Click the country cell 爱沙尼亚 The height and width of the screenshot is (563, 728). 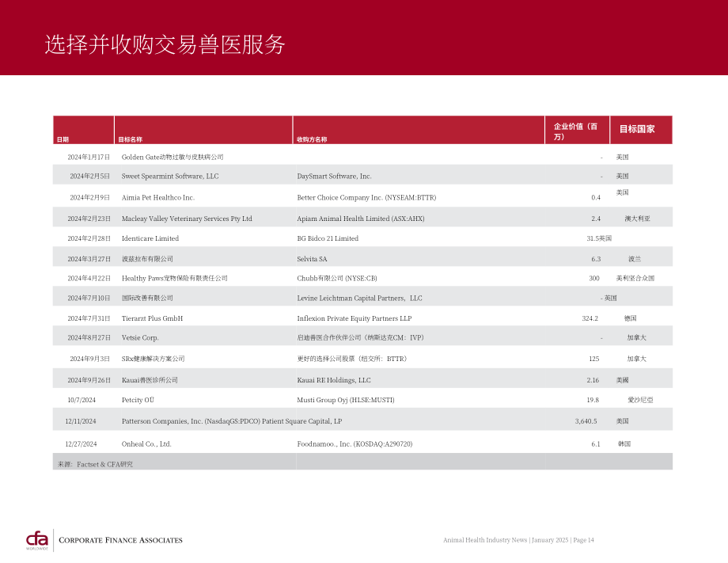pos(641,400)
